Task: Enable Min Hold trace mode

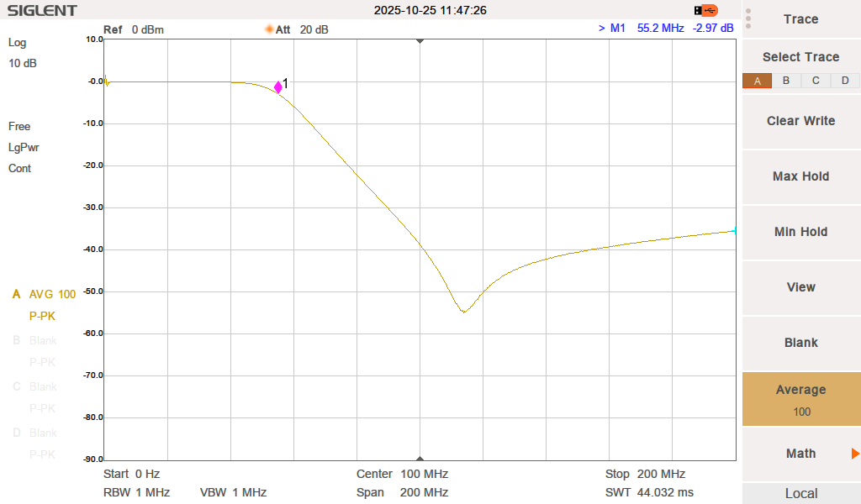Action: (x=801, y=232)
